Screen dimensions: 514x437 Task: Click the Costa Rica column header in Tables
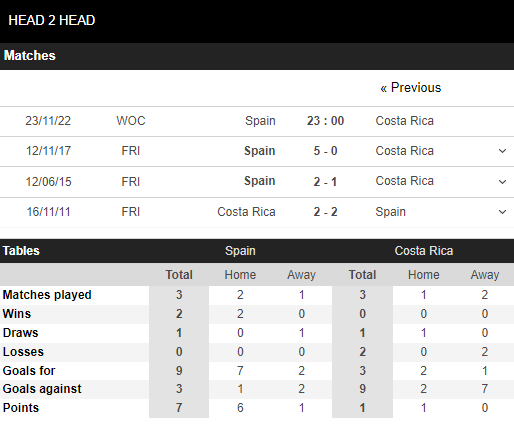(x=424, y=251)
